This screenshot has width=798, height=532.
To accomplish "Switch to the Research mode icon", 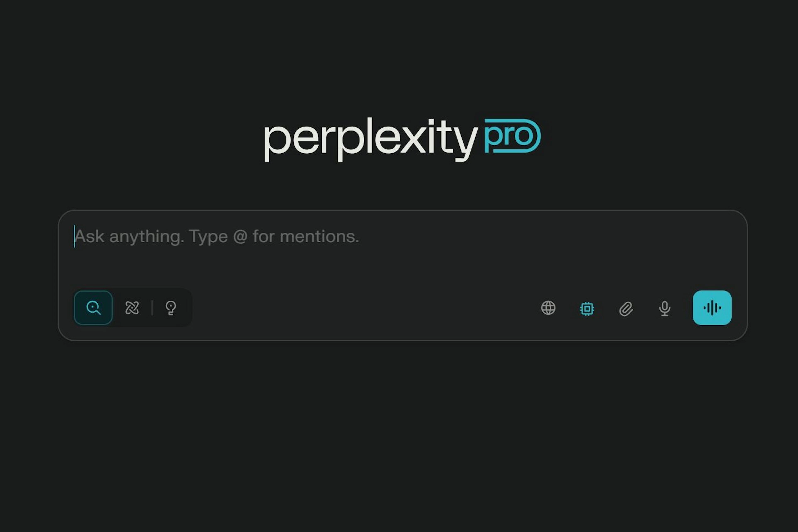I will coord(132,308).
